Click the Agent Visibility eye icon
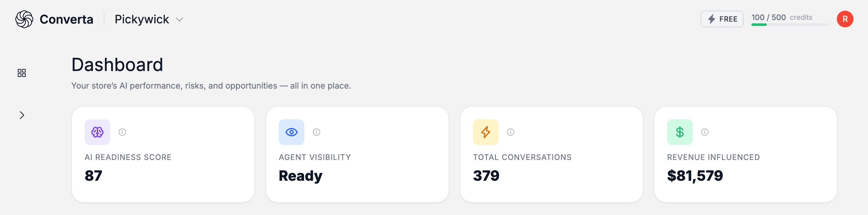 [x=292, y=132]
